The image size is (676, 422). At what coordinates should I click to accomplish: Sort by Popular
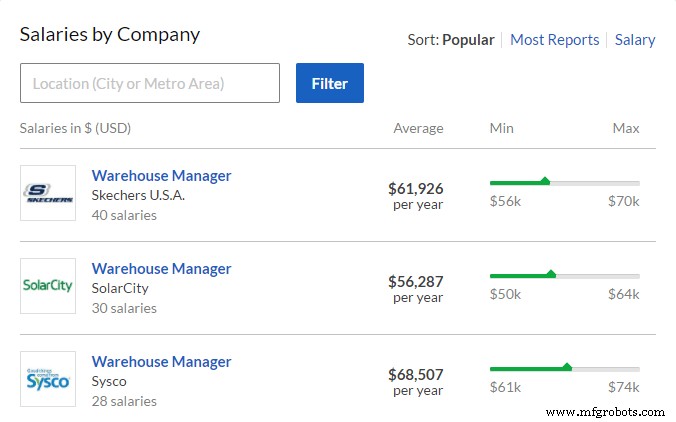tap(468, 40)
